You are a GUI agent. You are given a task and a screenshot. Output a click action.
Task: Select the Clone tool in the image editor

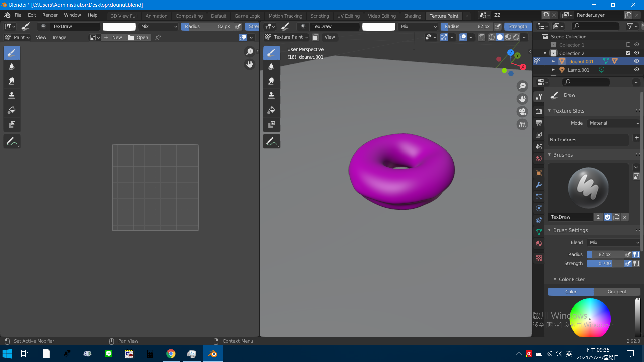12,96
